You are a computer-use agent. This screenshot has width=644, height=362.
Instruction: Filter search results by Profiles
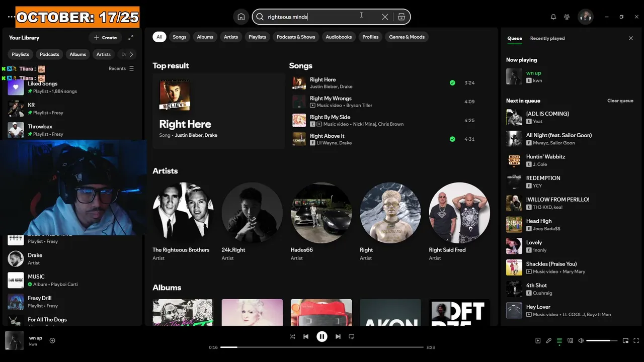pos(370,37)
